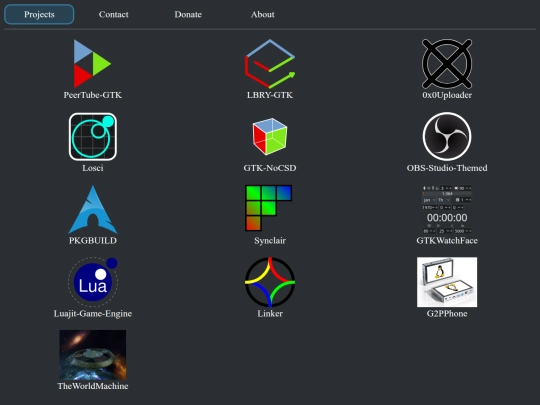Click the OBS-Studio-Themed text label
The height and width of the screenshot is (405, 540).
point(447,168)
